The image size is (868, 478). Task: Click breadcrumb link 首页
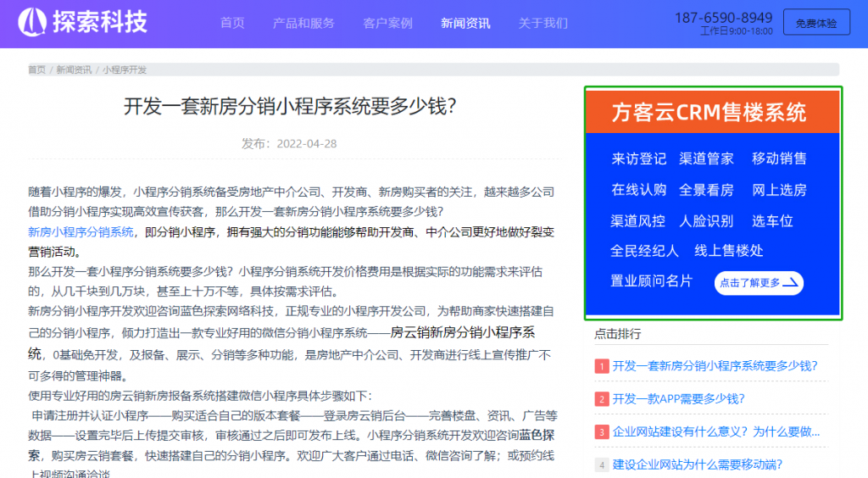[36, 69]
